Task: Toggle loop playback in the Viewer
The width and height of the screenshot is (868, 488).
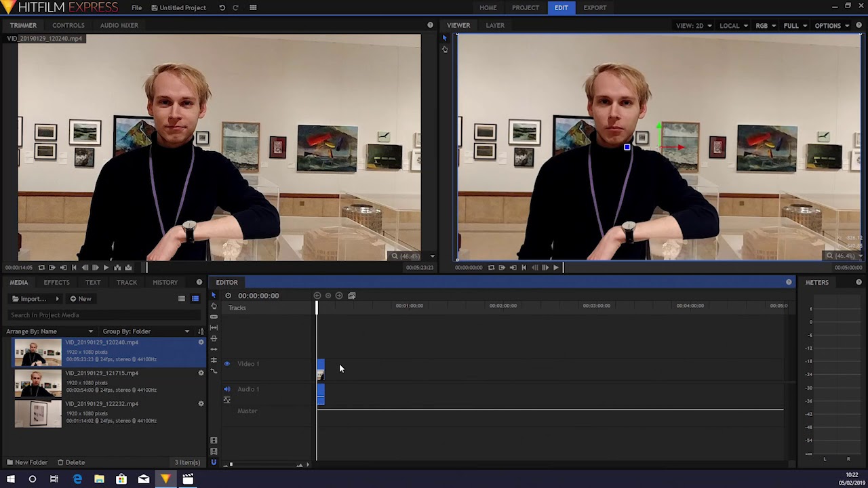Action: (x=491, y=268)
